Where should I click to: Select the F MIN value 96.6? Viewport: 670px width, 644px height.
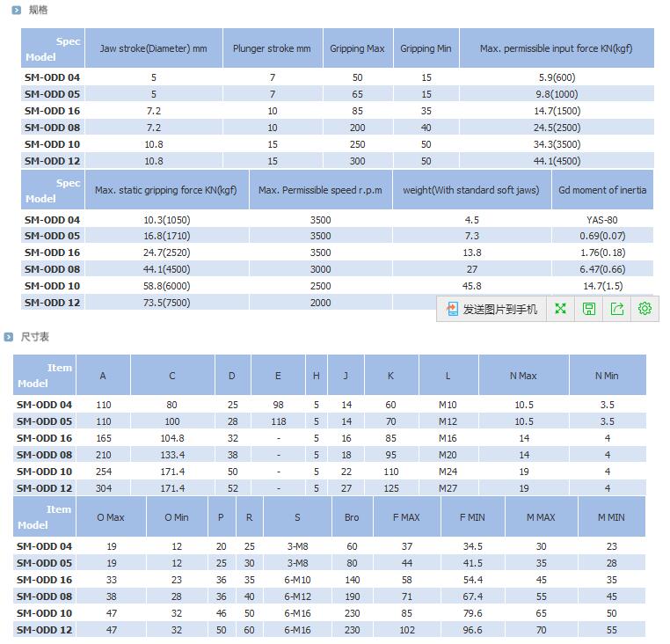472,629
